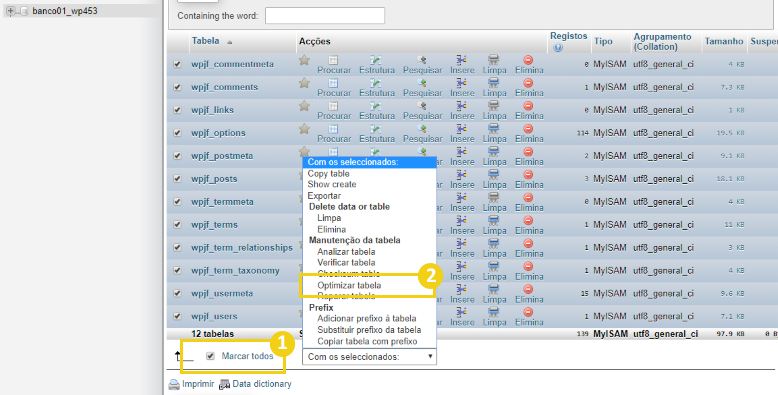The width and height of the screenshot is (778, 395).
Task: Choose Limpa option in dropdown list
Action: (329, 218)
